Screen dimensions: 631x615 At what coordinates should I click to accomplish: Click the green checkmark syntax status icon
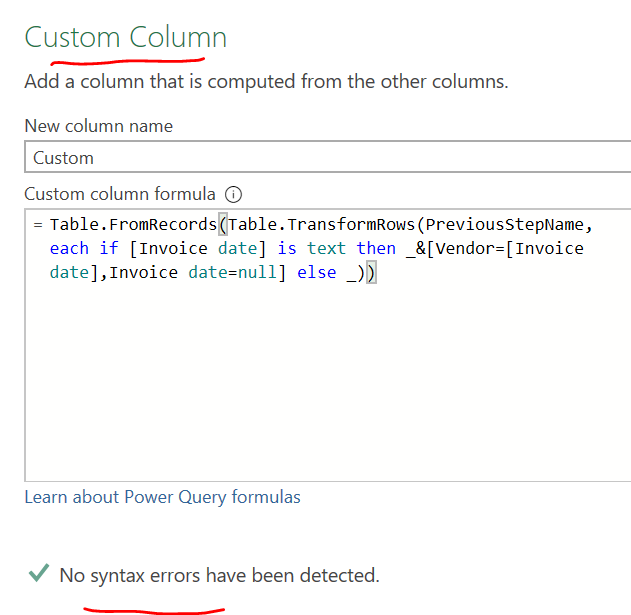39,573
